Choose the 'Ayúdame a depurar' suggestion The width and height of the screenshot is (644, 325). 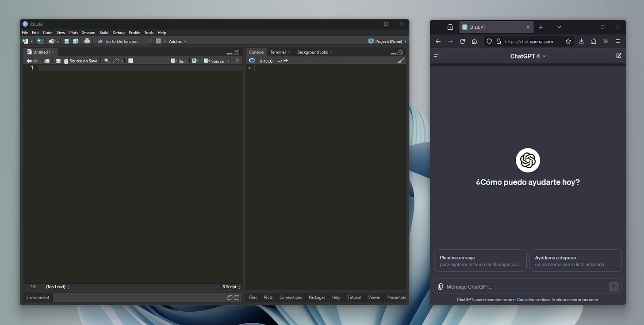[575, 261]
